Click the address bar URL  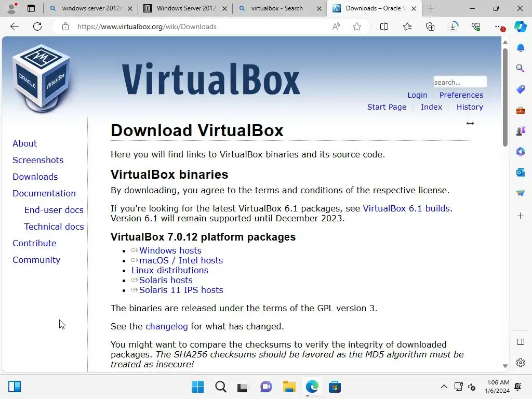(x=147, y=26)
